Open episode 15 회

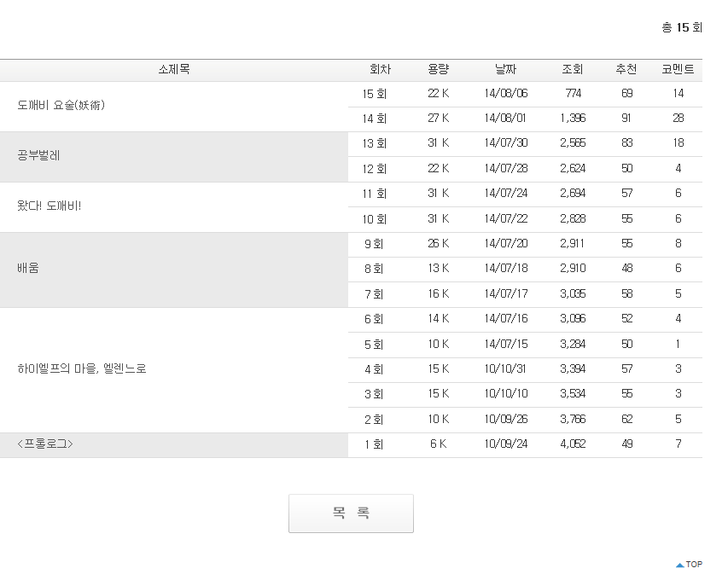[x=375, y=94]
